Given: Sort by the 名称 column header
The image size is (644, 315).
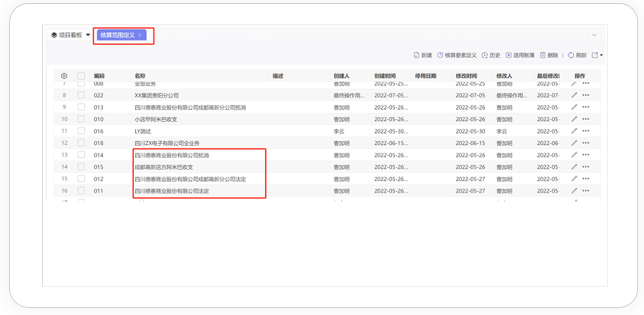Looking at the screenshot, I should point(140,76).
